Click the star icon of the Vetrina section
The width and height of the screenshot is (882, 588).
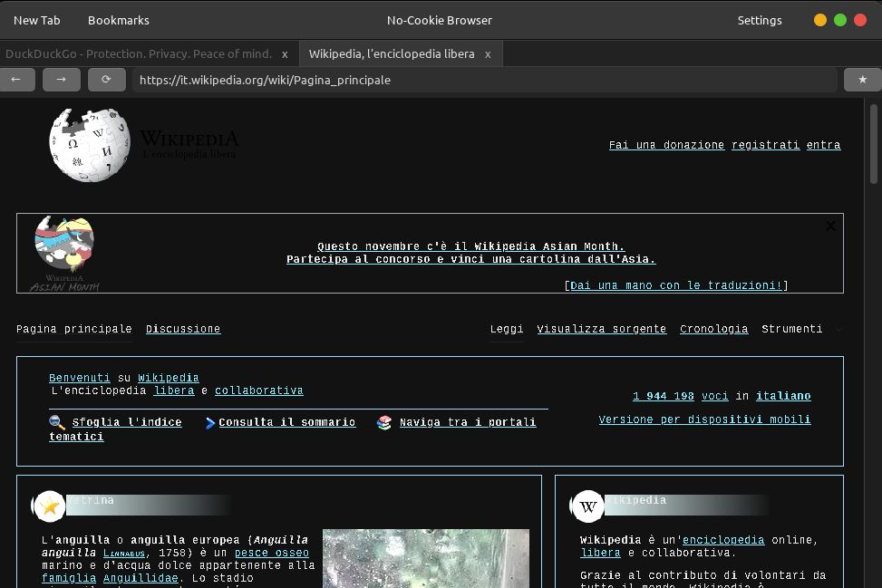[x=50, y=506]
